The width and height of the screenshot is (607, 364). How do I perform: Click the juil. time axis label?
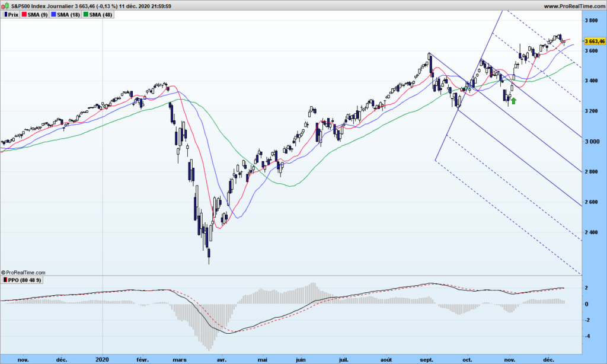click(x=343, y=360)
